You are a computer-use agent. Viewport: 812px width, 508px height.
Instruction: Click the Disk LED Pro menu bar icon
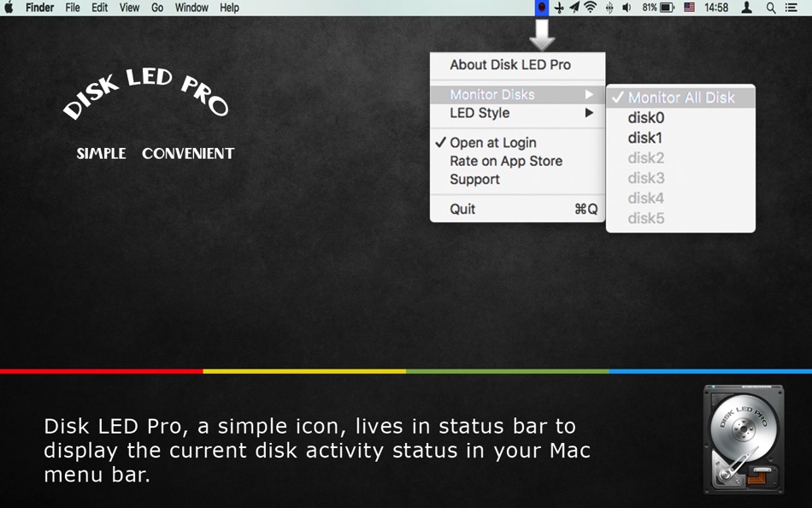pos(542,8)
